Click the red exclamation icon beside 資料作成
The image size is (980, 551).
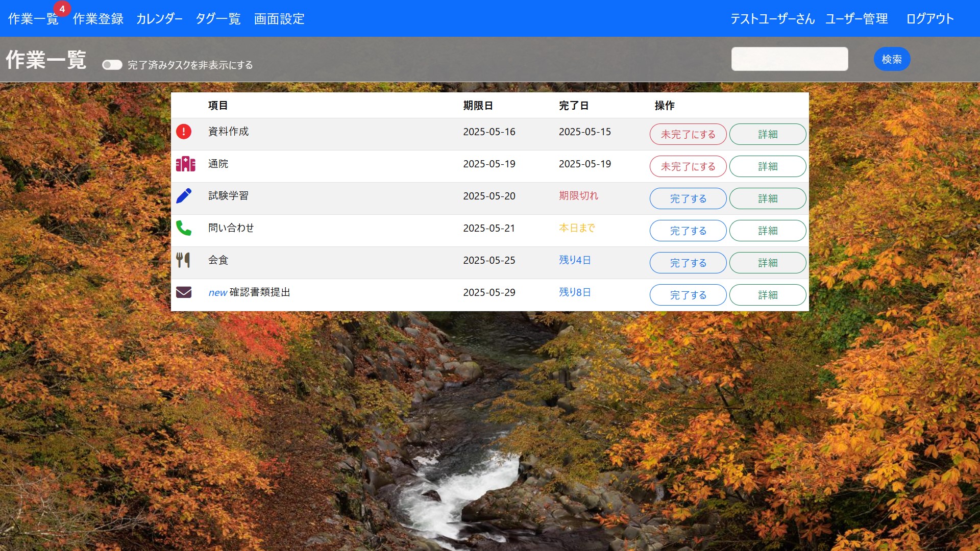(x=184, y=132)
